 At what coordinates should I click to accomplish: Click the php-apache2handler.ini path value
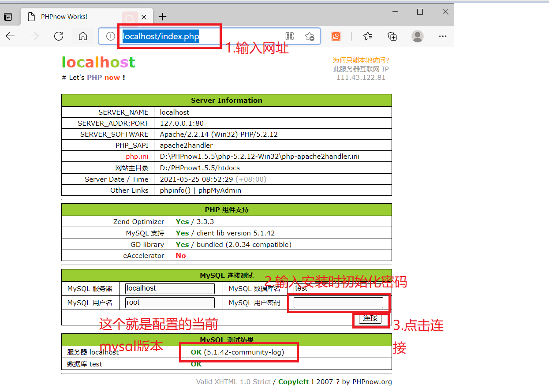[x=259, y=157]
